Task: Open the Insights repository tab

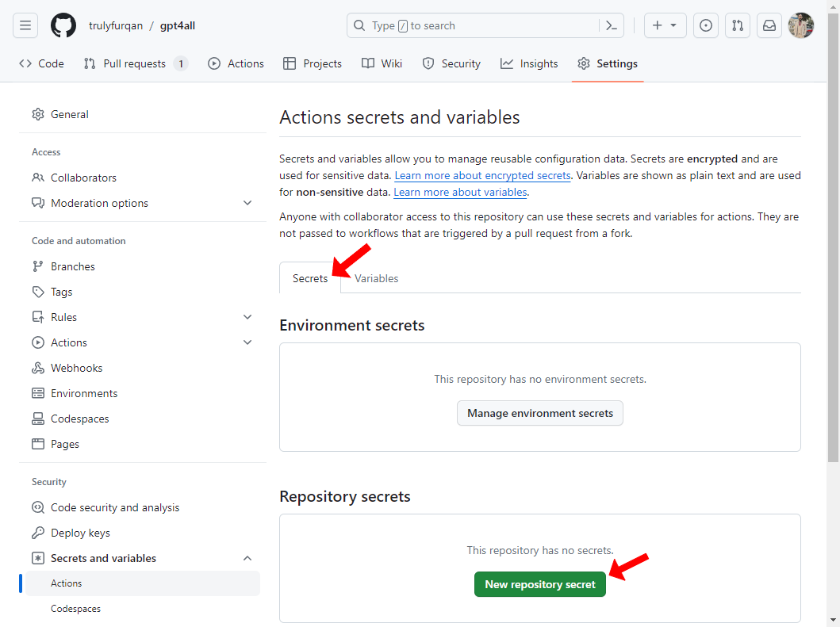Action: click(x=529, y=63)
